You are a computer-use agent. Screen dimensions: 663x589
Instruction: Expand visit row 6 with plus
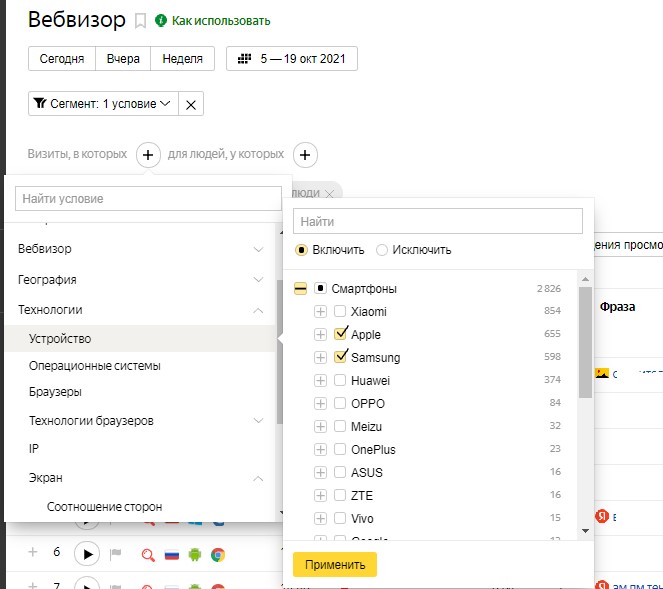[33, 552]
